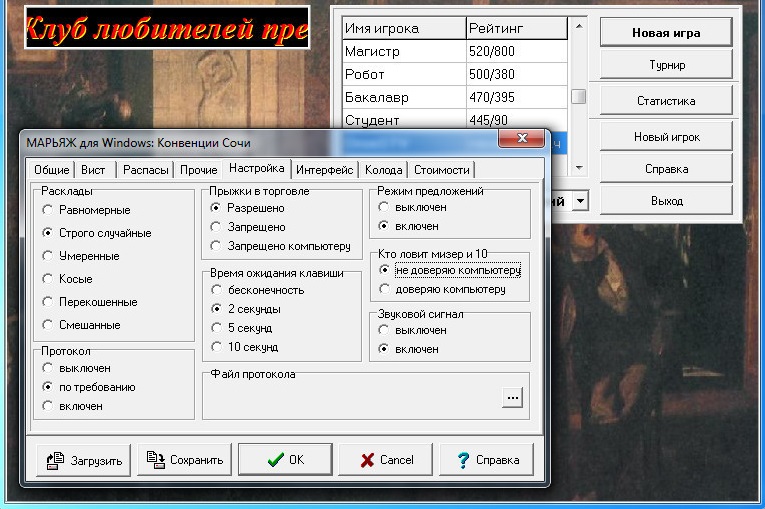Select the Магистр player row

coord(404,50)
